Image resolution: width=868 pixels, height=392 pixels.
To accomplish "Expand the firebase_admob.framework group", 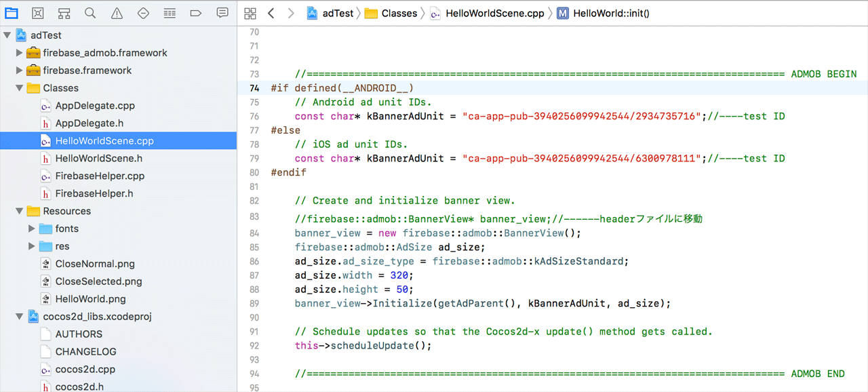I will (x=19, y=53).
